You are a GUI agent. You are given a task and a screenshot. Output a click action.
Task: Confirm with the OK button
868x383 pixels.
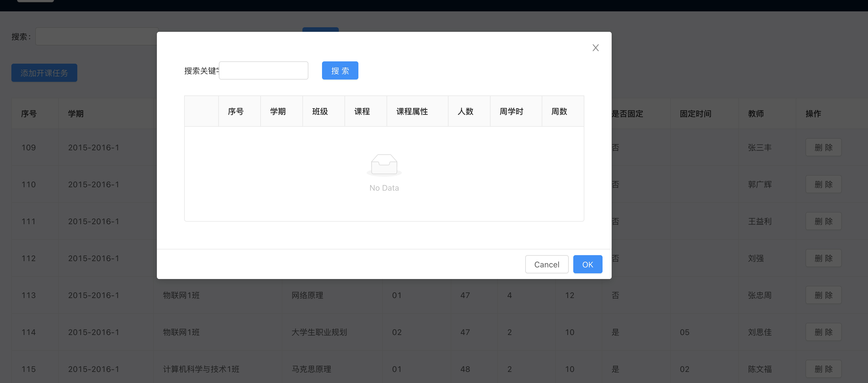tap(587, 265)
